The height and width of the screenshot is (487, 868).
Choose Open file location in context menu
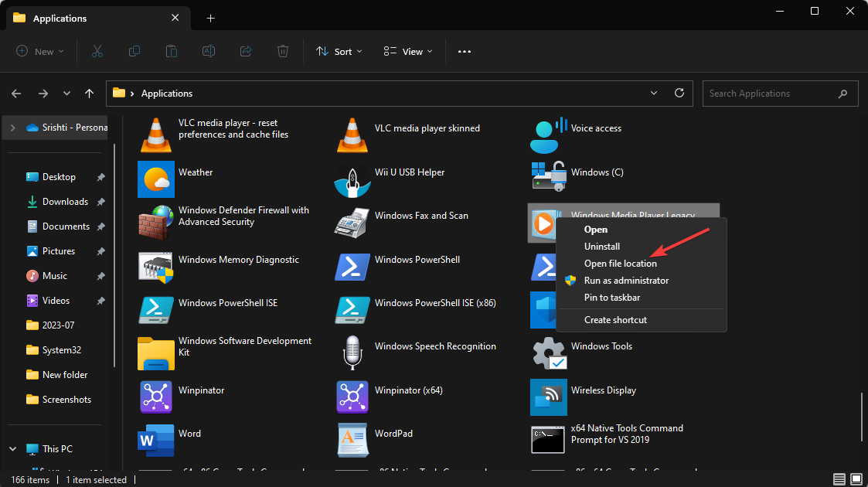tap(621, 264)
